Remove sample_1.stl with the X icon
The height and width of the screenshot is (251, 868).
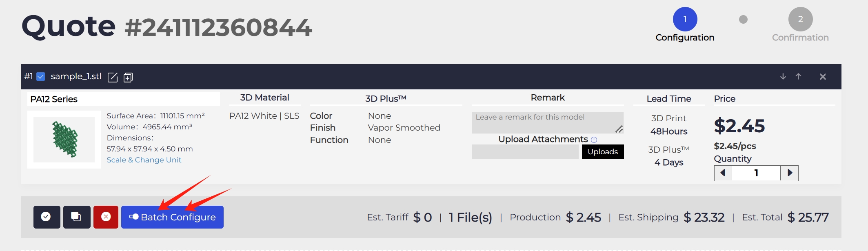(823, 77)
